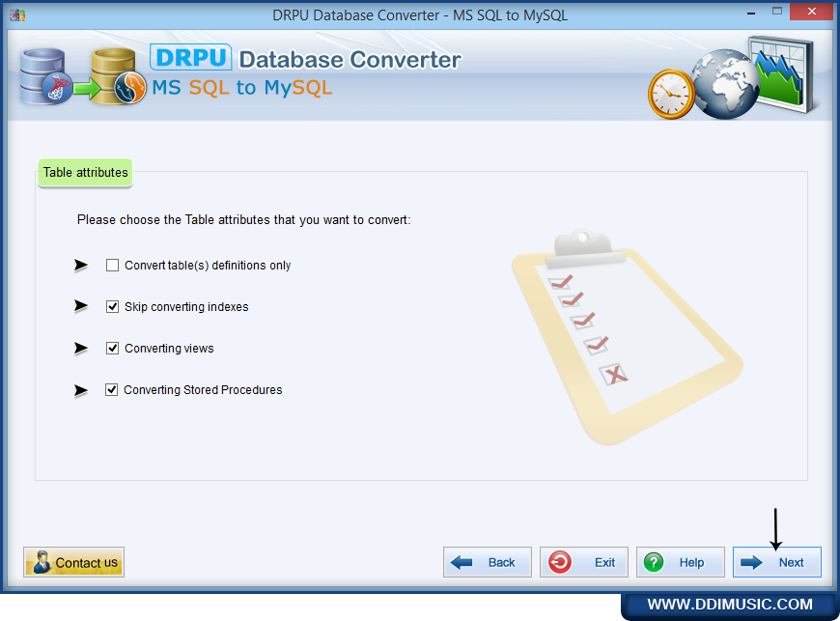Go Back to previous step
840x621 pixels.
(x=487, y=562)
